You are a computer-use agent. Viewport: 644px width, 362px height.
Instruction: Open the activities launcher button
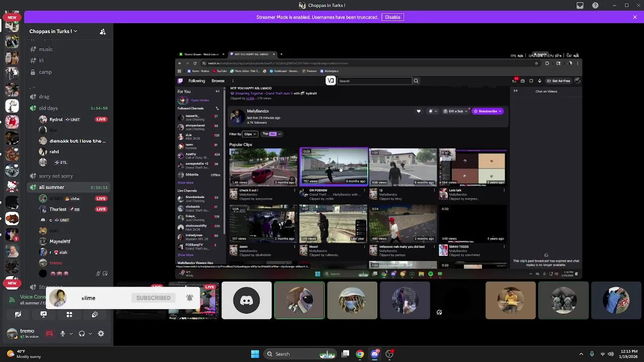tap(69, 314)
